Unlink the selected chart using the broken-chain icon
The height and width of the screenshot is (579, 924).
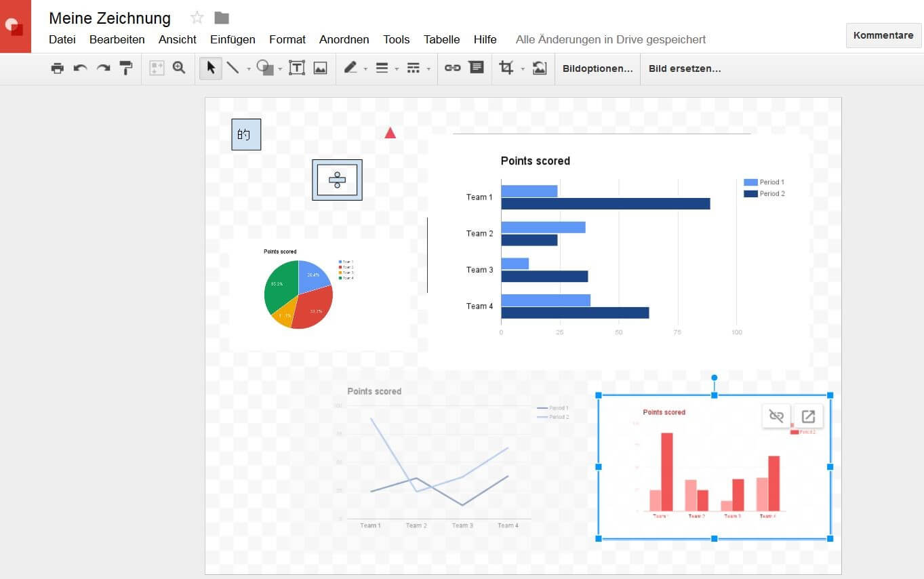click(776, 416)
